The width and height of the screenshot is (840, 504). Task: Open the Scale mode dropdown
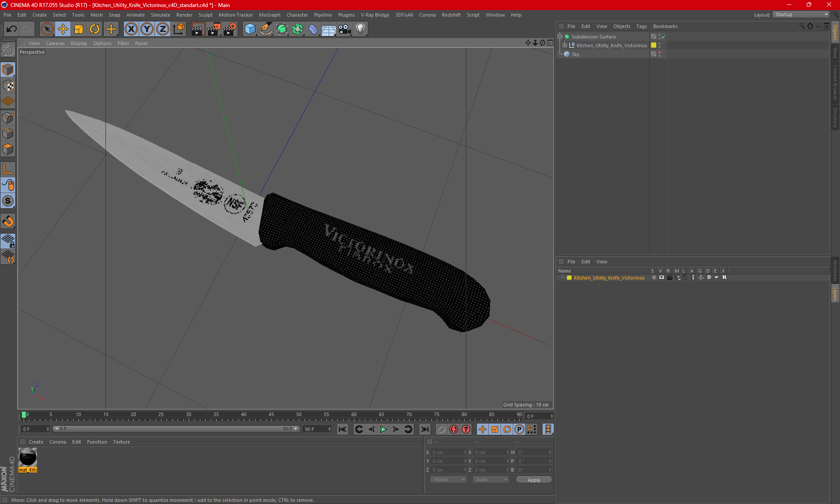click(491, 479)
